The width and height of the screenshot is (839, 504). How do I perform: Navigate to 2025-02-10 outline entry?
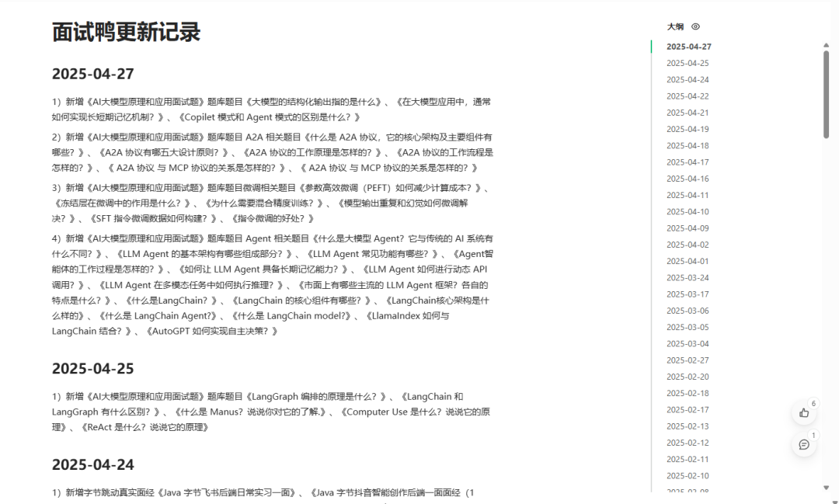point(688,476)
